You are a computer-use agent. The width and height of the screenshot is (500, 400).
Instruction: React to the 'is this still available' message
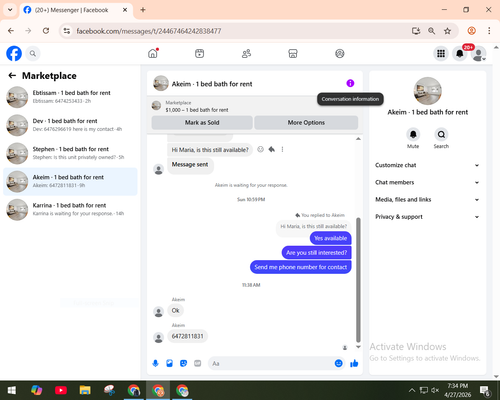(260, 149)
